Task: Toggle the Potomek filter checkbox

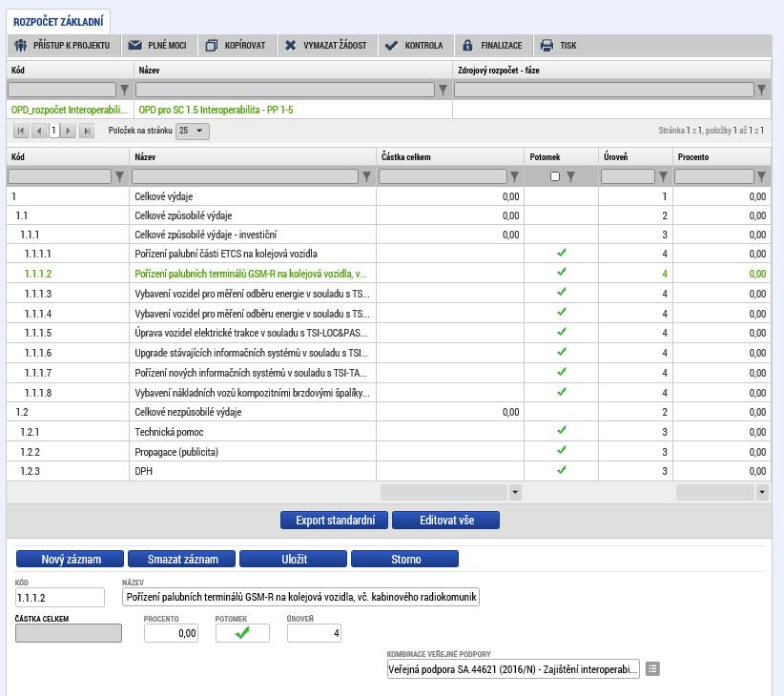Action: (555, 176)
